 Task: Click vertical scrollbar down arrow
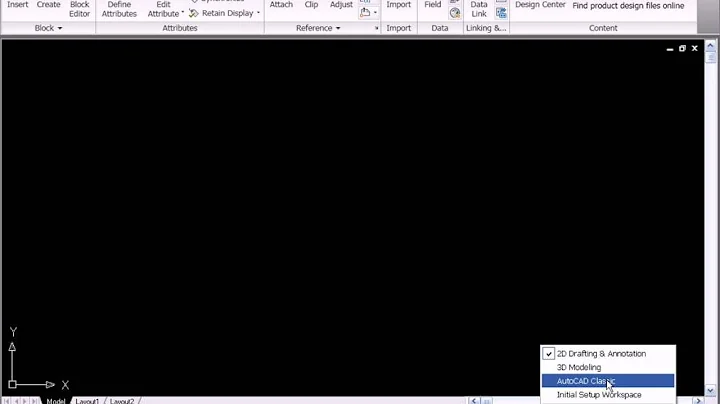(x=710, y=390)
